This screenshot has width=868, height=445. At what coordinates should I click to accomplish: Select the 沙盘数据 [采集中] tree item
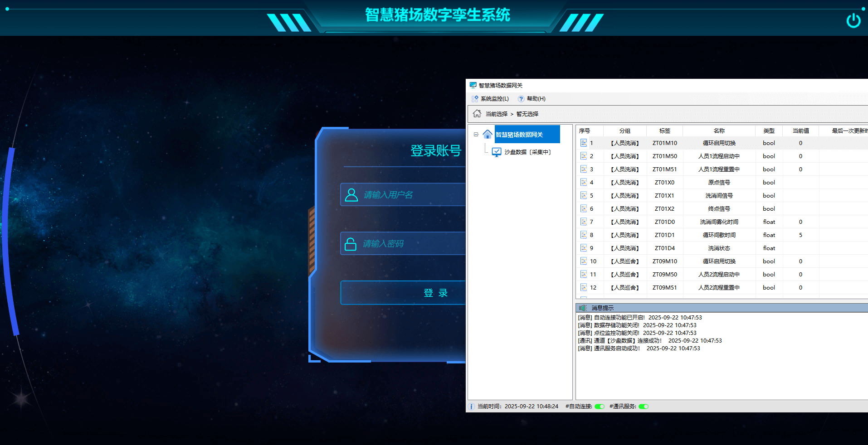point(527,152)
